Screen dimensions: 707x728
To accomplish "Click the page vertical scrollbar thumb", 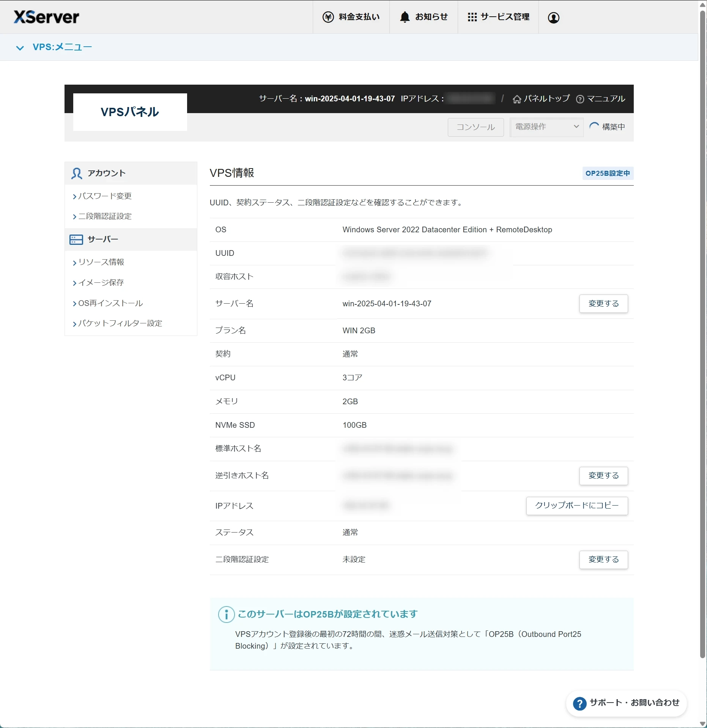I will click(x=702, y=334).
